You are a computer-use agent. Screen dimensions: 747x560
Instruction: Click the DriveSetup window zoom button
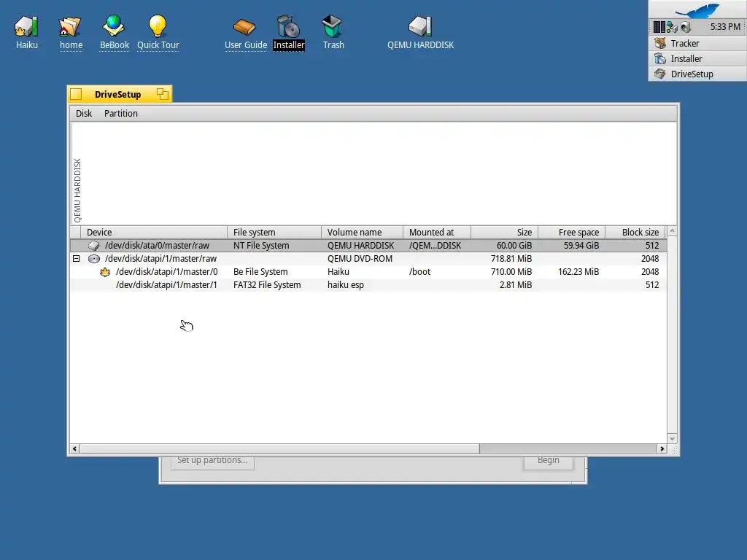click(163, 94)
